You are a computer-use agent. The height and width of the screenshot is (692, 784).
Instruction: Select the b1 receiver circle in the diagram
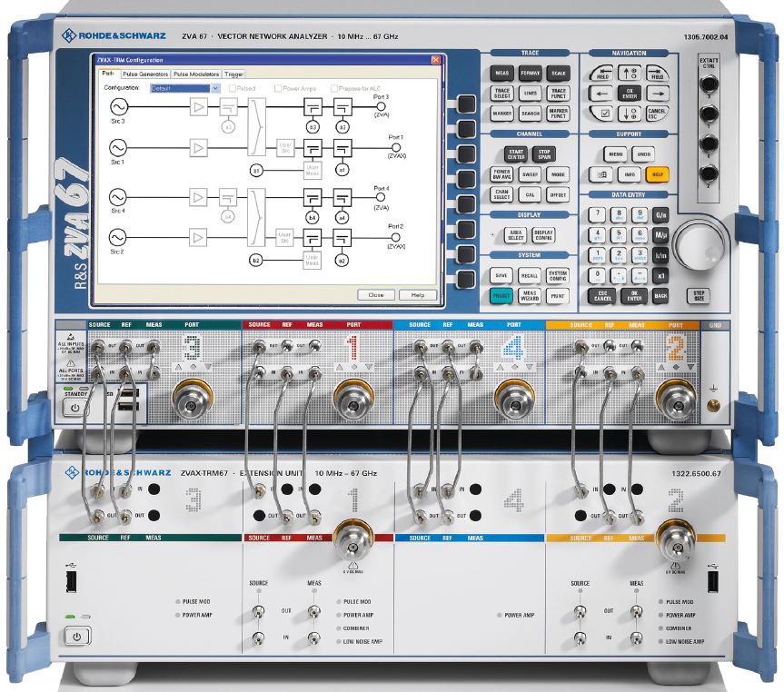[256, 171]
